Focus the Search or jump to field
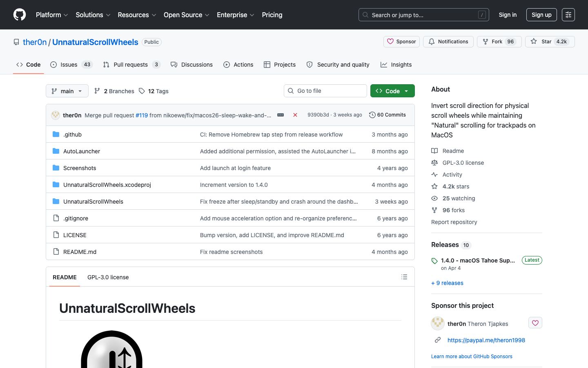The image size is (588, 368). pyautogui.click(x=424, y=15)
